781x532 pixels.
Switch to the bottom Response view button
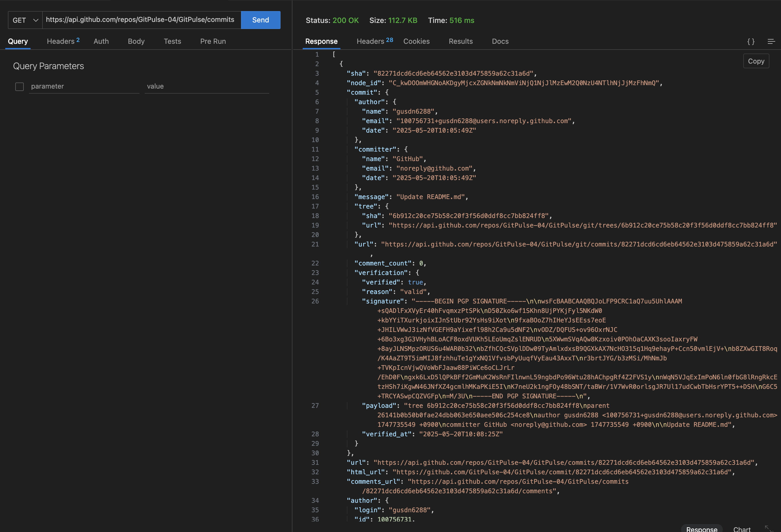(x=702, y=529)
